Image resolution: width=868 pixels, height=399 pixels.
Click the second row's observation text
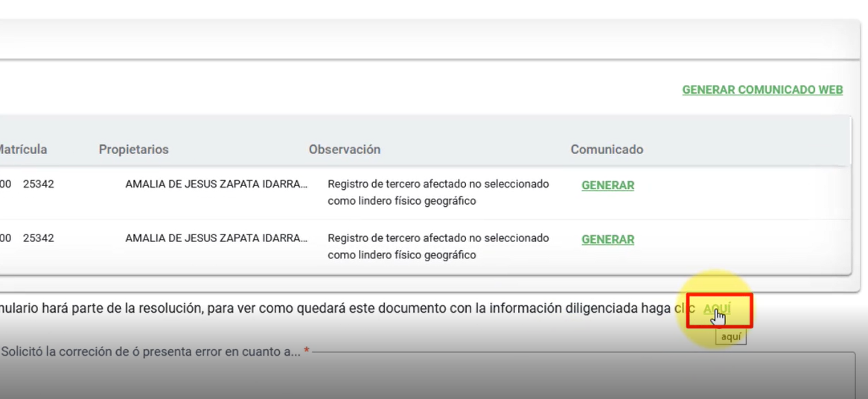click(438, 246)
